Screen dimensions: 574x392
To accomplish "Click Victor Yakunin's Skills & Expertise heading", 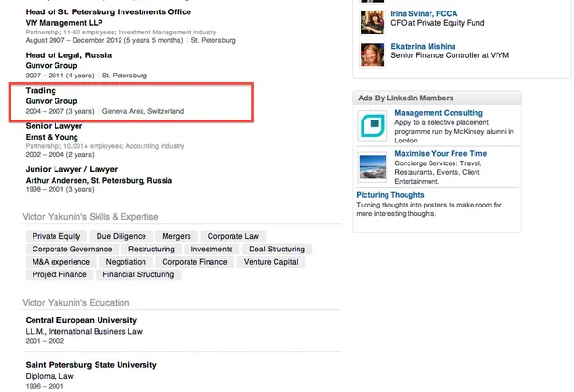I will [90, 217].
